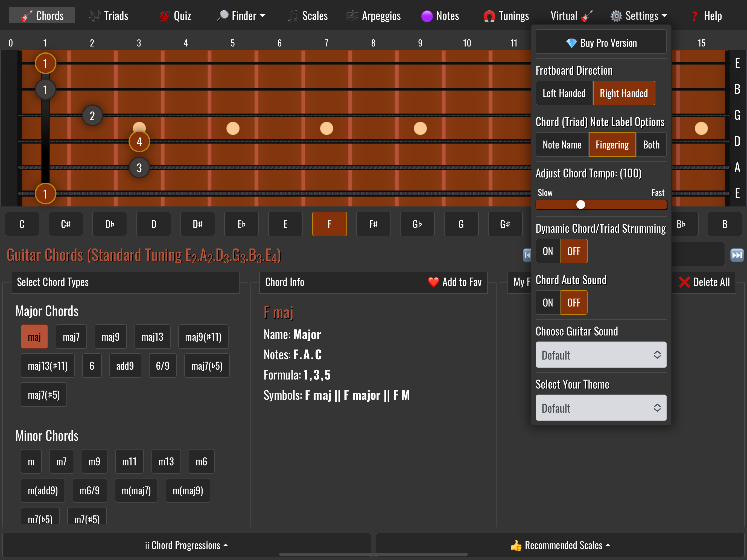Click the Buy Pro Version button
Screen dimensions: 747x560
click(601, 42)
